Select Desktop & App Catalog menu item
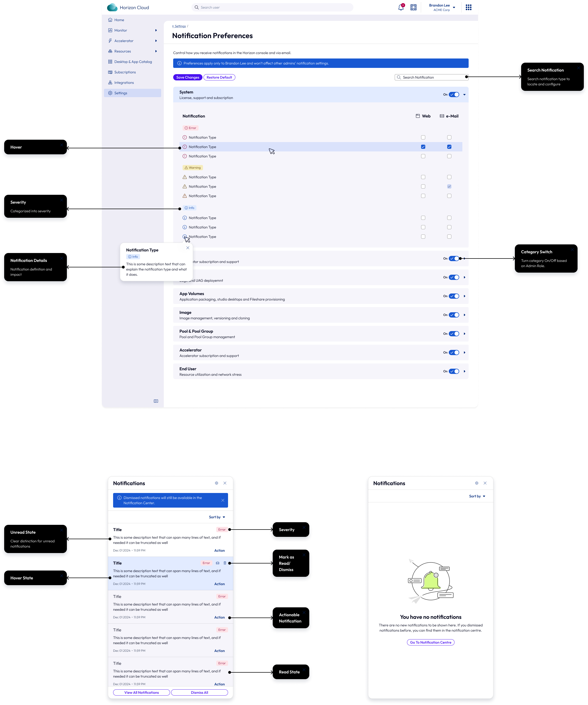The width and height of the screenshot is (588, 705). 133,62
